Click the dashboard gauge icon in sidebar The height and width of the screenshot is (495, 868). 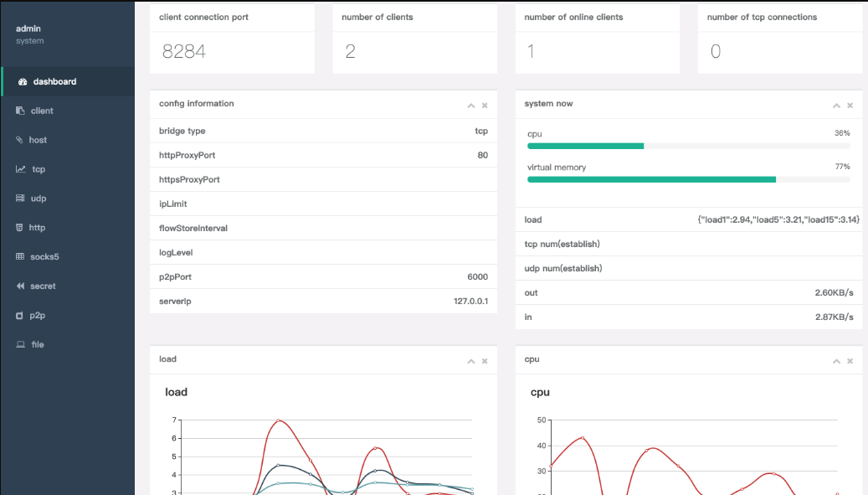tap(23, 81)
